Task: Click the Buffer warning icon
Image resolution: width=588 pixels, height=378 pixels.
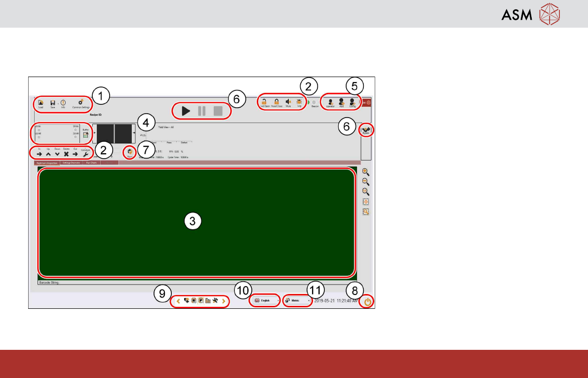Action: click(x=85, y=135)
